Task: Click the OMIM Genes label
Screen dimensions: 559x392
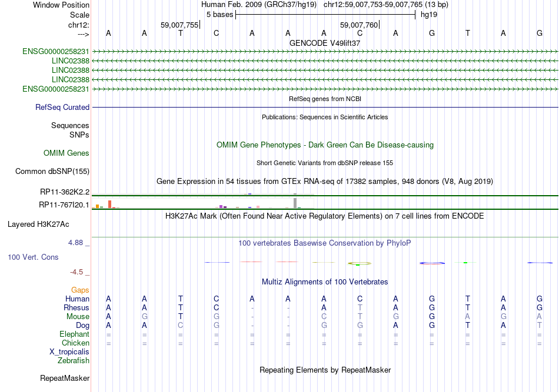Action: [66, 153]
